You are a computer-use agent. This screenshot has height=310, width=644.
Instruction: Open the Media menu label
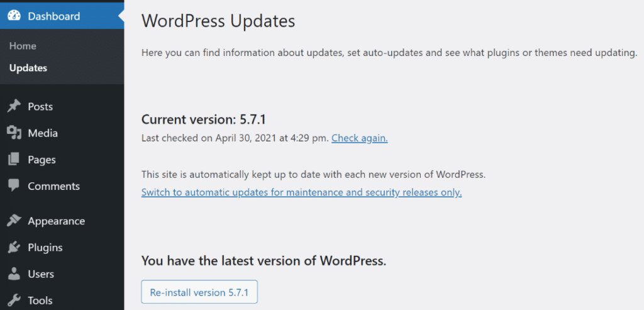coord(43,133)
